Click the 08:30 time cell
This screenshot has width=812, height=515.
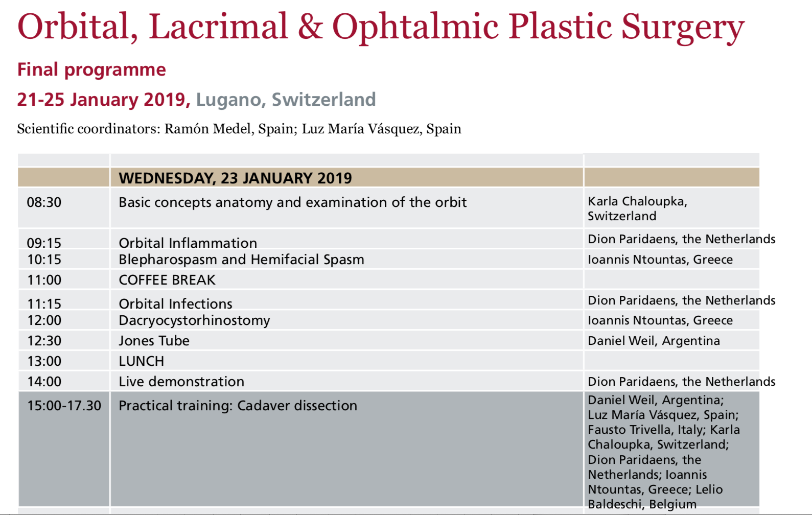44,202
